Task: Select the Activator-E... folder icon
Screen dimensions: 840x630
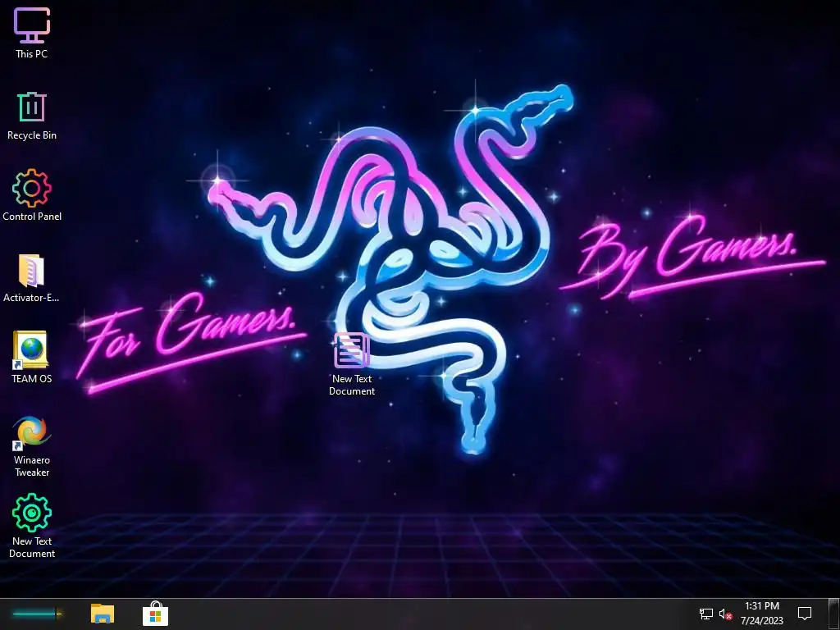Action: (32, 271)
